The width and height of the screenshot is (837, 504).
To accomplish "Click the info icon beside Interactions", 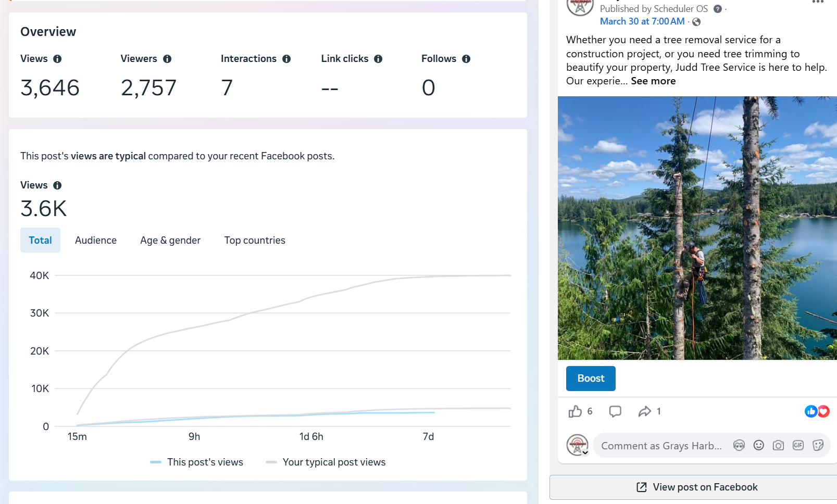I will coord(286,59).
